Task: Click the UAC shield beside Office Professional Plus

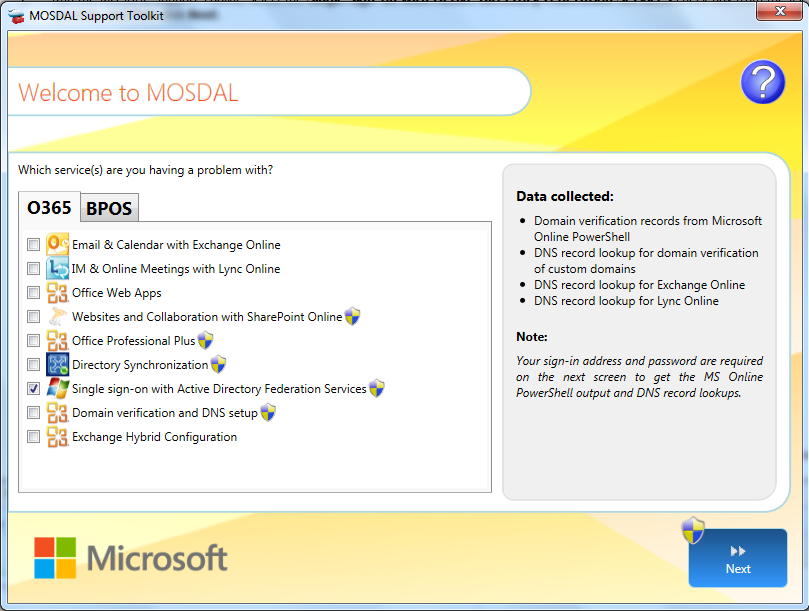Action: [x=205, y=340]
